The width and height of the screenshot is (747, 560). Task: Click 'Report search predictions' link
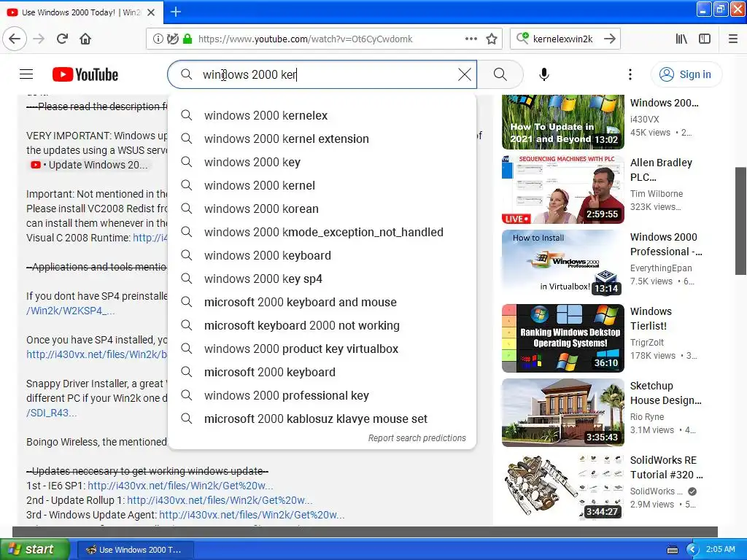(x=417, y=437)
